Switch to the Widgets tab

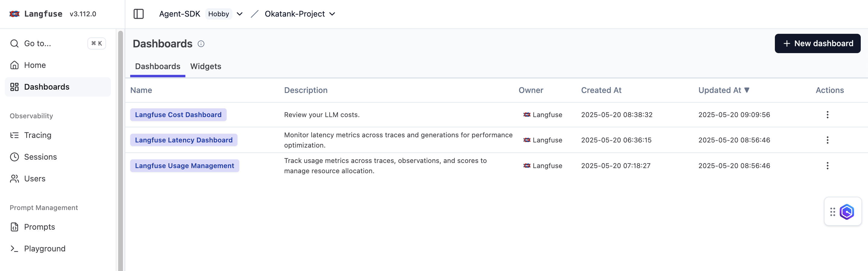point(206,66)
